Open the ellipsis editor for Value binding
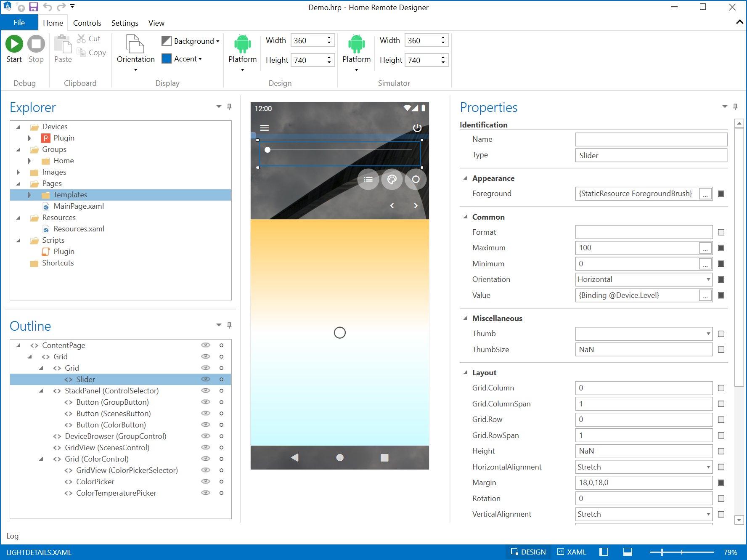The width and height of the screenshot is (747, 560). click(705, 296)
